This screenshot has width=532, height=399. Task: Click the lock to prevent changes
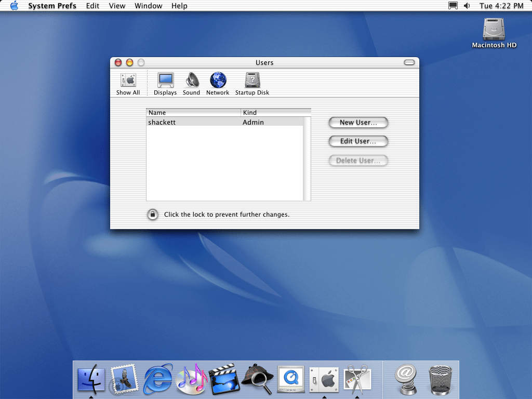153,214
